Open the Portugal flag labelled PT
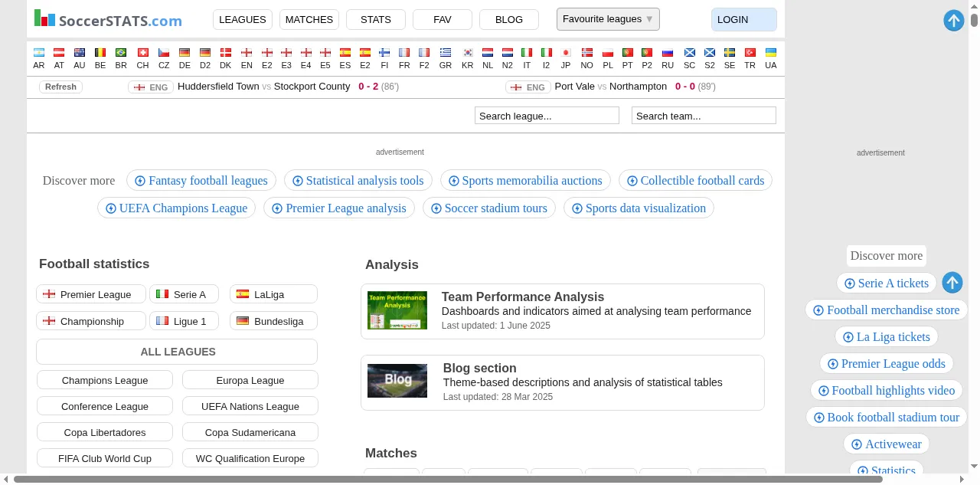The image size is (980, 485). pos(628,53)
